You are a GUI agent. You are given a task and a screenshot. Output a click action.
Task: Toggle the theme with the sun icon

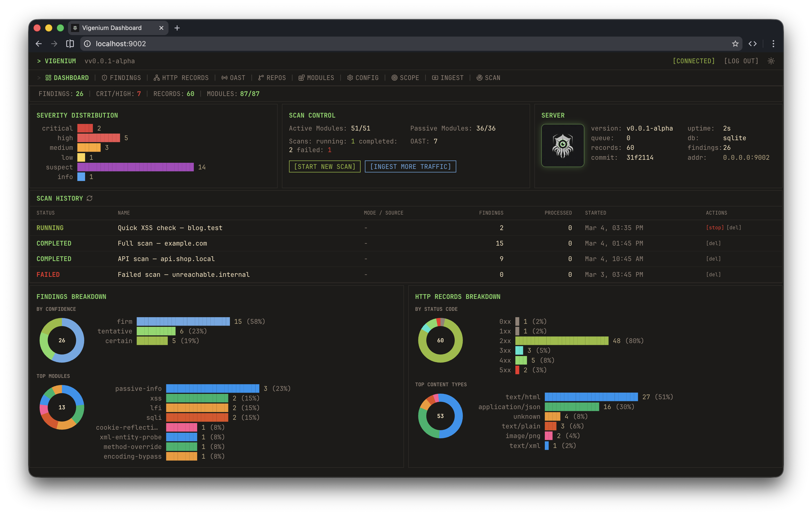click(771, 61)
